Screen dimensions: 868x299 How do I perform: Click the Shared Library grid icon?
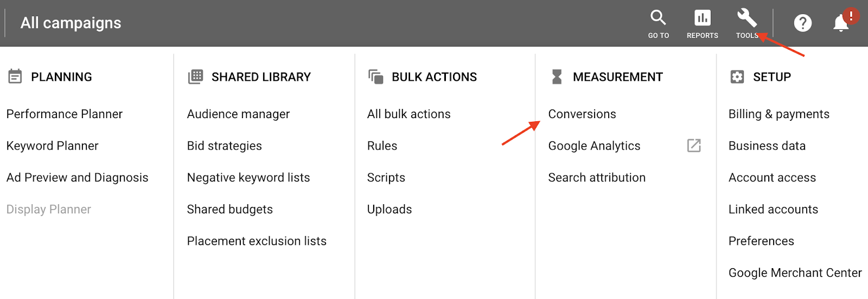195,76
